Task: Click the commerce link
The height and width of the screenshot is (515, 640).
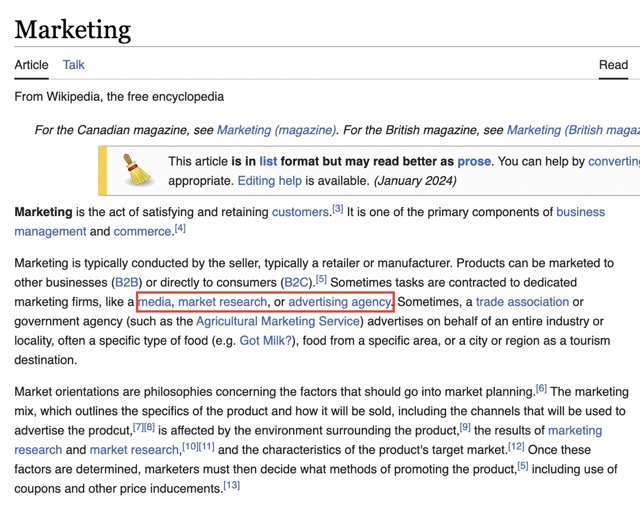Action: click(143, 231)
